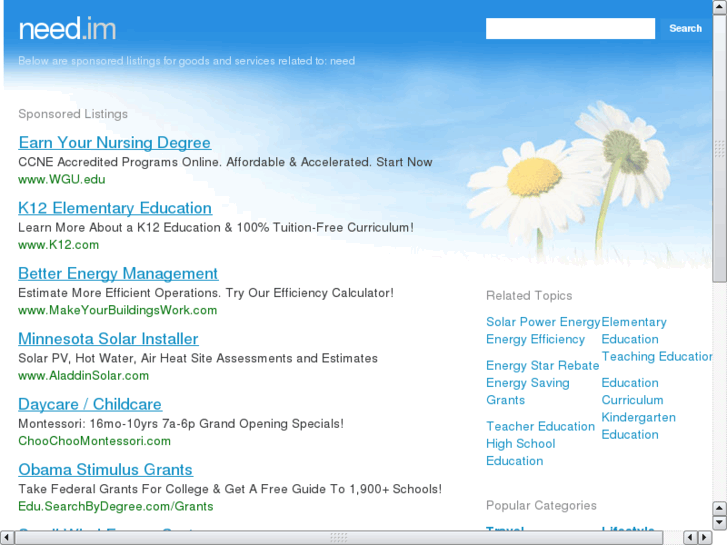The width and height of the screenshot is (727, 545).
Task: Click Montessori Grand Opening Specials text
Action: coord(181,423)
